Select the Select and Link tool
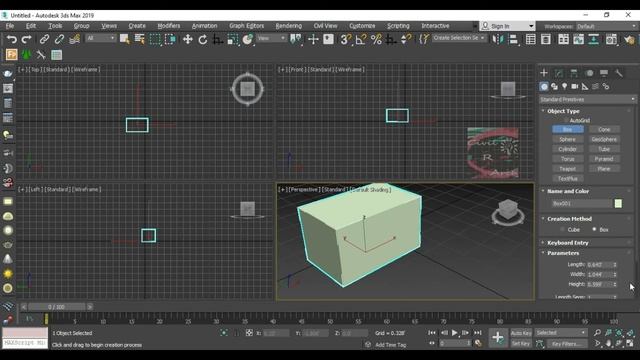The height and width of the screenshot is (360, 640). 44,39
